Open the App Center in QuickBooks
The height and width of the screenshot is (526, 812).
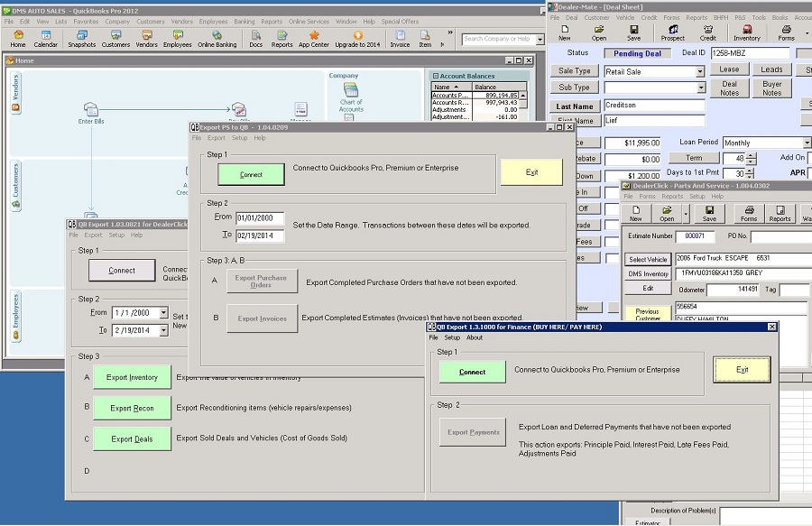(314, 39)
